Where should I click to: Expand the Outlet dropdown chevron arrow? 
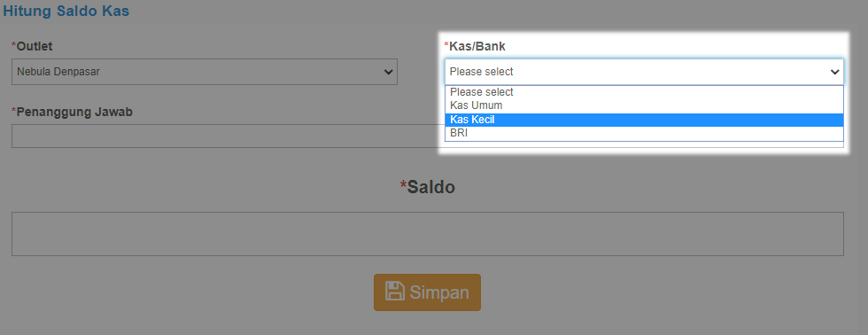[x=388, y=72]
